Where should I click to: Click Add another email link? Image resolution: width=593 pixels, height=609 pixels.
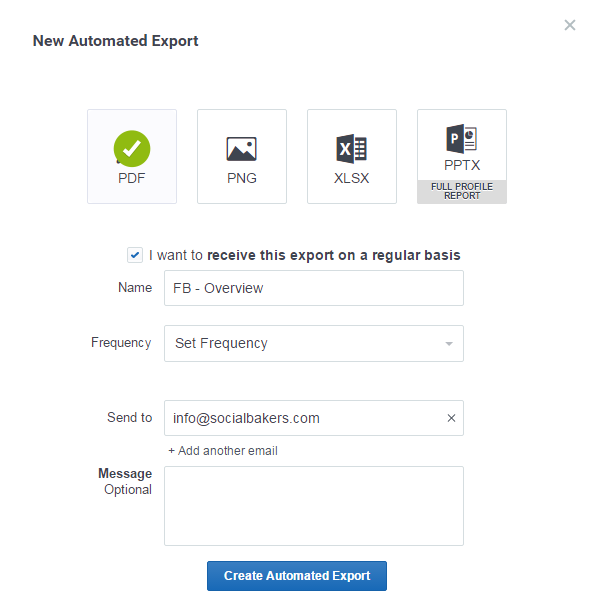pos(223,451)
